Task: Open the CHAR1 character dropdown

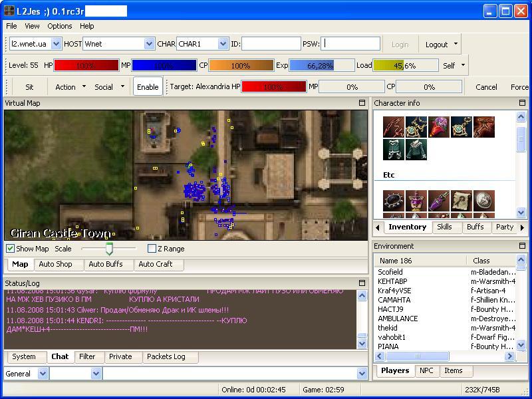Action: point(223,44)
